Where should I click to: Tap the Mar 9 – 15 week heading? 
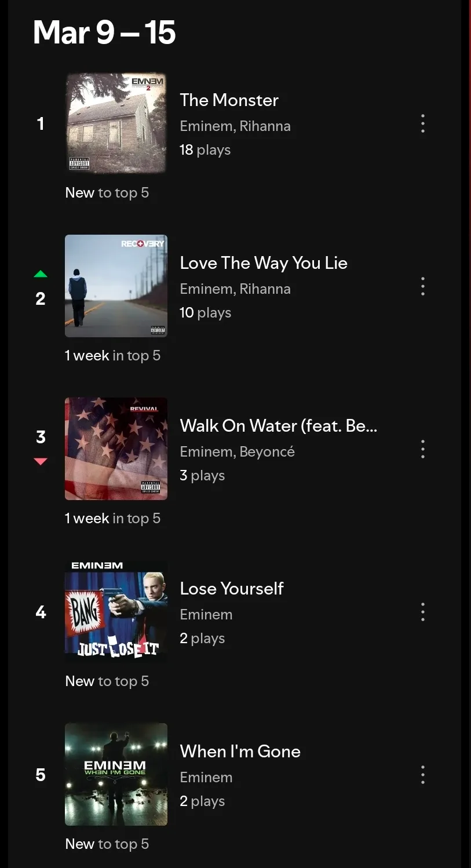pos(104,32)
